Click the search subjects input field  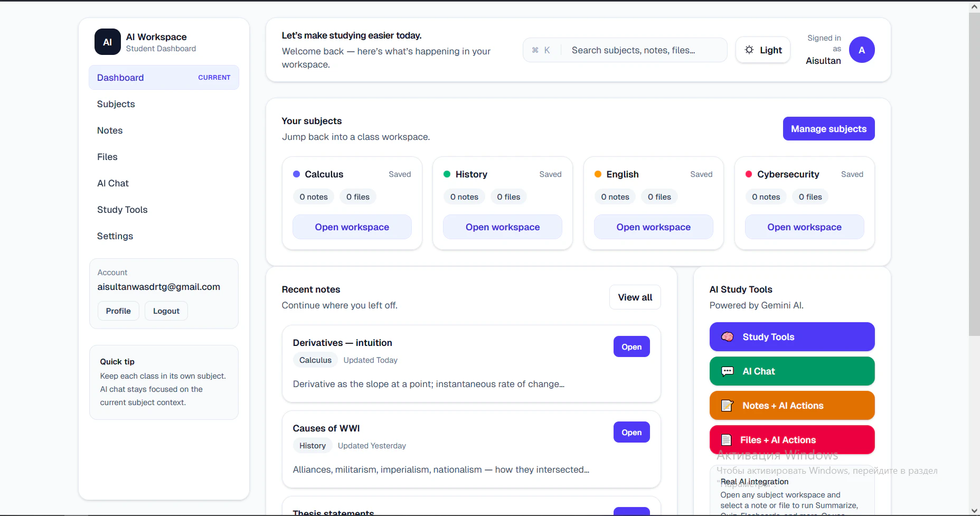tap(644, 50)
